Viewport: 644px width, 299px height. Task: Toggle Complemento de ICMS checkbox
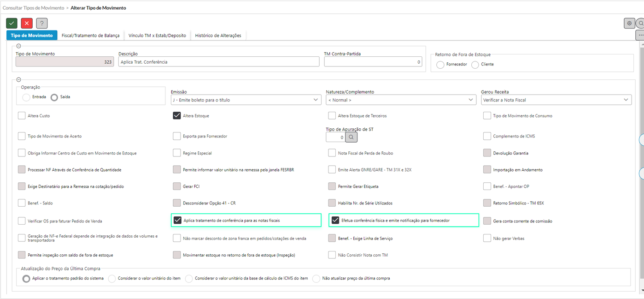click(487, 136)
